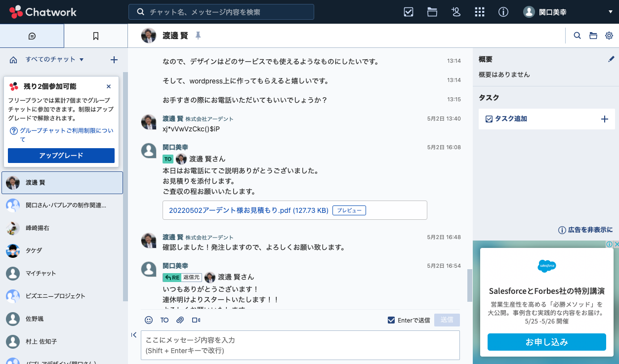Viewport: 619px width, 364px height.
Task: Open the account menu via the top-right caret
Action: click(x=610, y=11)
